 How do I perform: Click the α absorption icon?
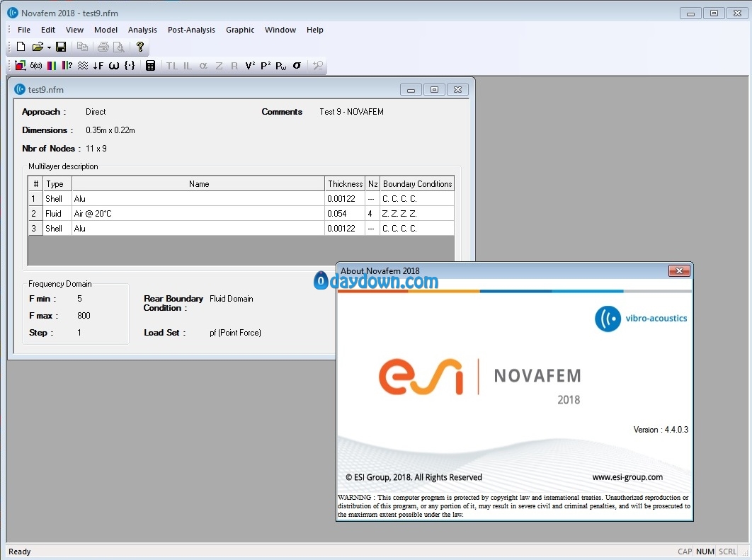(x=203, y=66)
